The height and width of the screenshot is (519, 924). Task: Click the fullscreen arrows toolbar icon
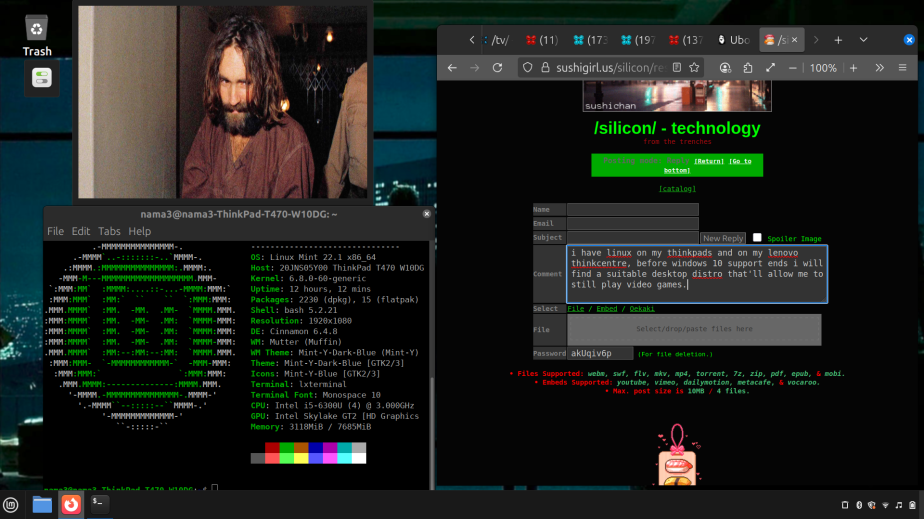[770, 68]
